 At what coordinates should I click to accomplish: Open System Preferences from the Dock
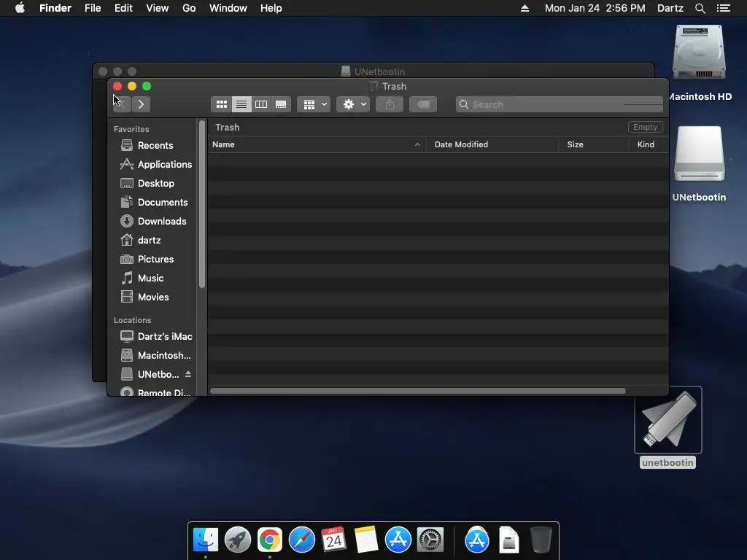430,540
